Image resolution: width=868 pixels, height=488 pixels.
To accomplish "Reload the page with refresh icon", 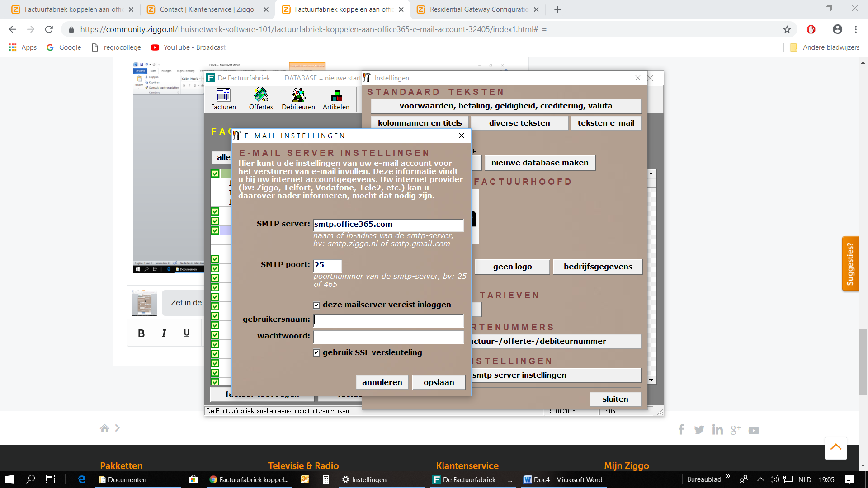I will point(49,29).
